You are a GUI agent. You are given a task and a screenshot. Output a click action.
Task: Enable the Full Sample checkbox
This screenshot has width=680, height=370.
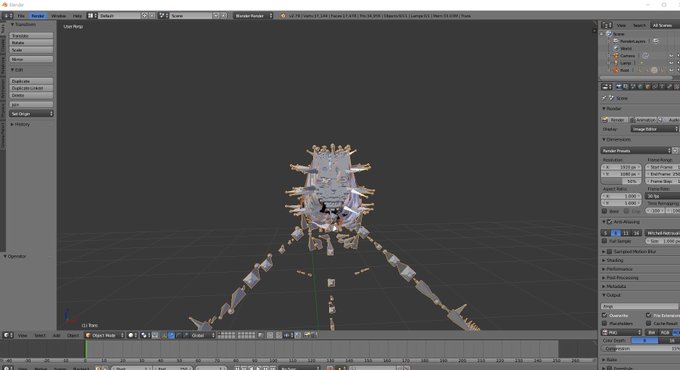(x=605, y=241)
